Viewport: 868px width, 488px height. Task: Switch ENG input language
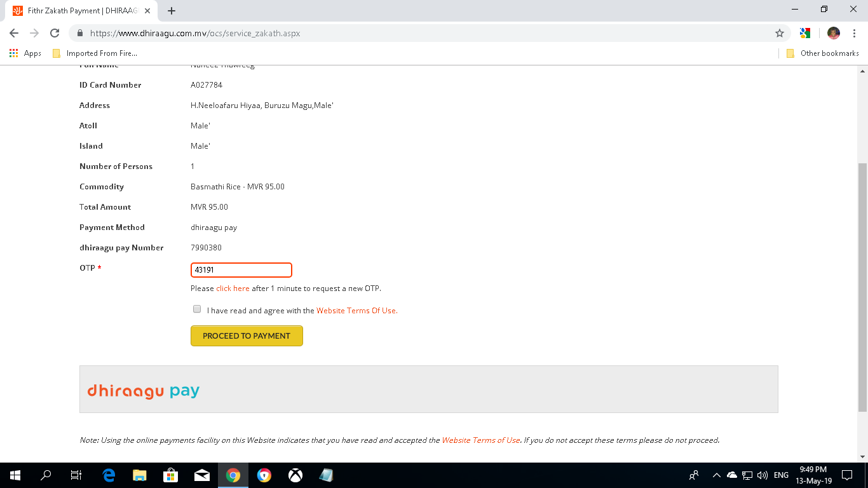pos(781,475)
